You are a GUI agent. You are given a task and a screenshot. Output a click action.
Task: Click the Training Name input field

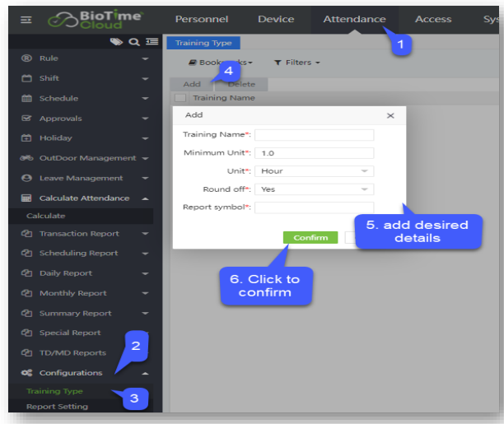[314, 135]
